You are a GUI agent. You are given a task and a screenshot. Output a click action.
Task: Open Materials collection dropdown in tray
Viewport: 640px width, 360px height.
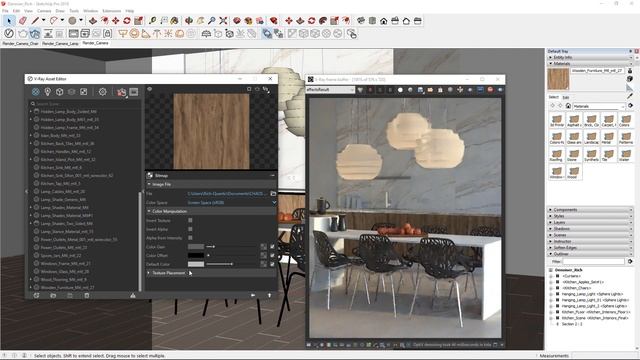point(599,106)
